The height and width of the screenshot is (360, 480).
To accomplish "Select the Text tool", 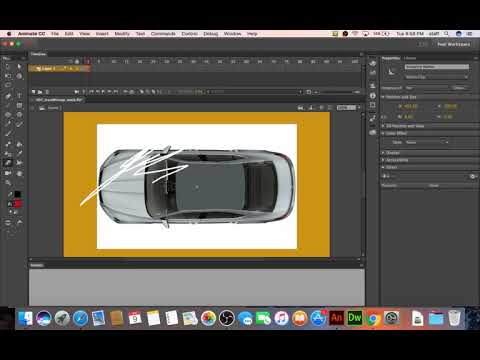I will (19, 96).
